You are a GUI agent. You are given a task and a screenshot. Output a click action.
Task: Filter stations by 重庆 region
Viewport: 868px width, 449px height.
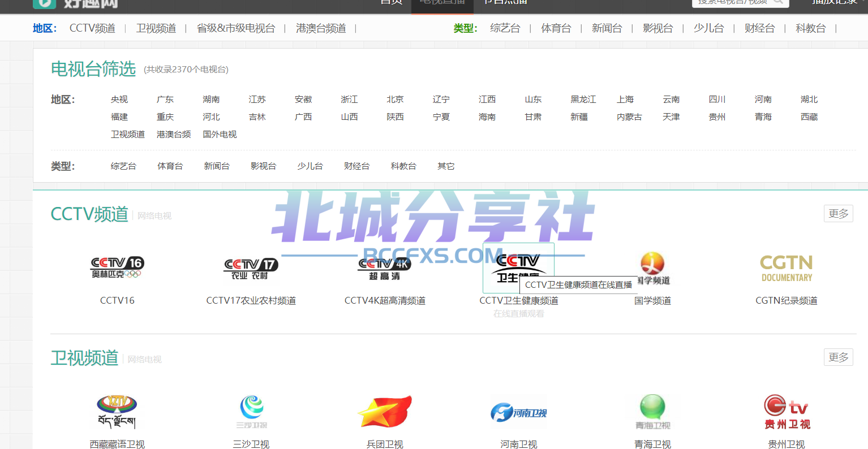click(165, 117)
